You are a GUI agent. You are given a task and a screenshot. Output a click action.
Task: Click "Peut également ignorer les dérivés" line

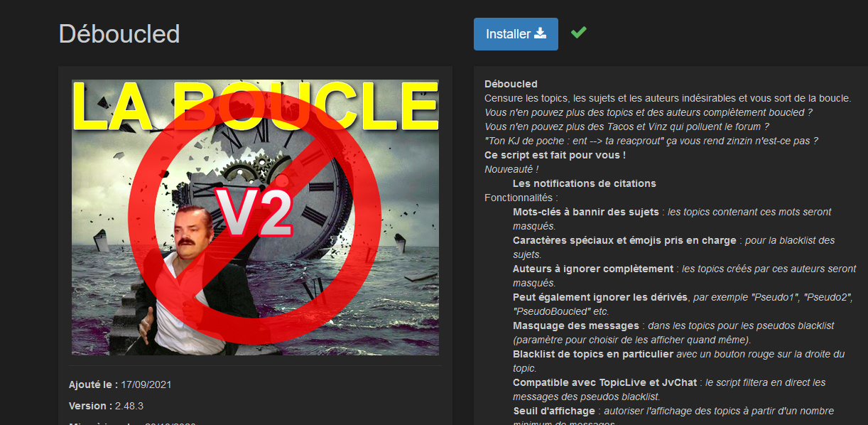pyautogui.click(x=600, y=297)
